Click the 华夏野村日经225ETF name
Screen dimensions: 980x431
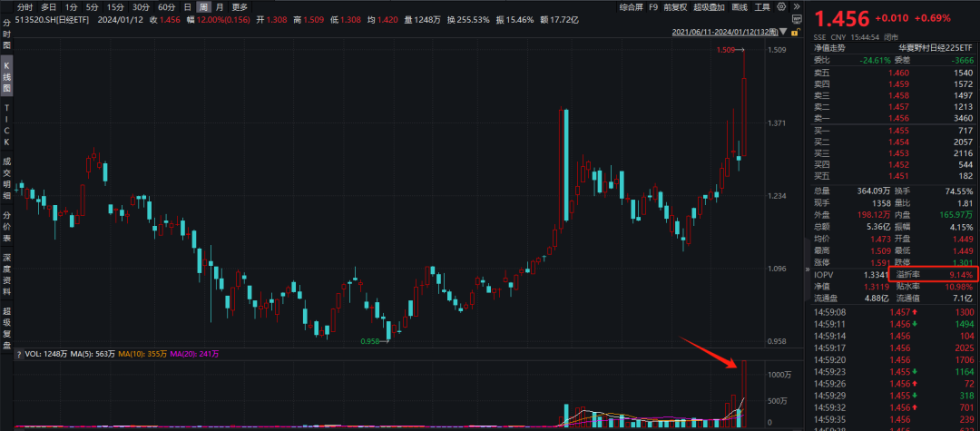(x=936, y=47)
